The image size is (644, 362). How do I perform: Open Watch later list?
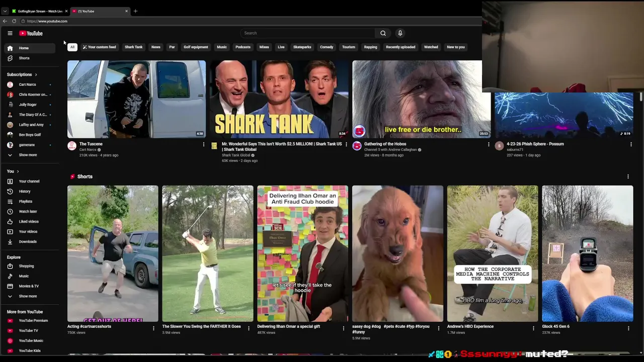coord(29,211)
